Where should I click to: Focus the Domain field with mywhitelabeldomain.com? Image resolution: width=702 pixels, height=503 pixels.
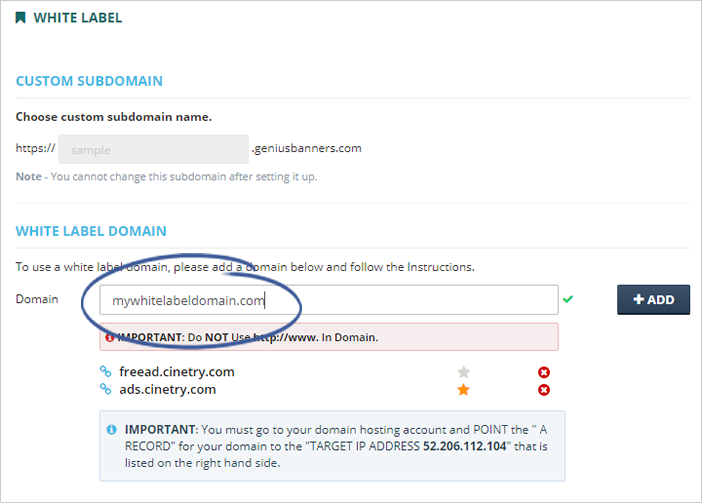(328, 300)
